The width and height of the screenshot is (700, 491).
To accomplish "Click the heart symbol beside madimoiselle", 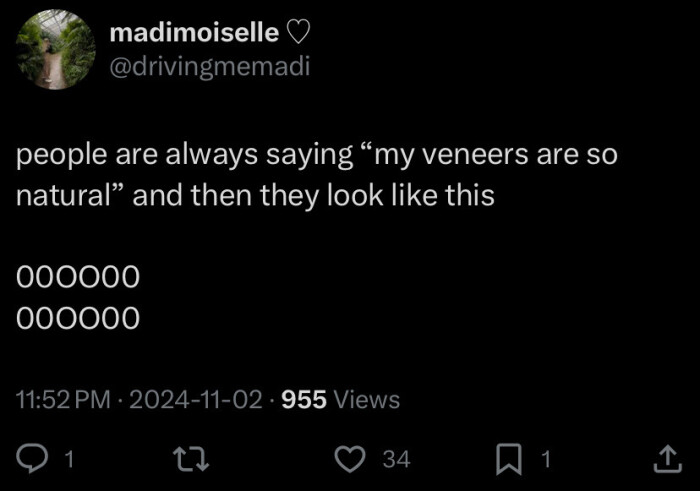I will (299, 33).
